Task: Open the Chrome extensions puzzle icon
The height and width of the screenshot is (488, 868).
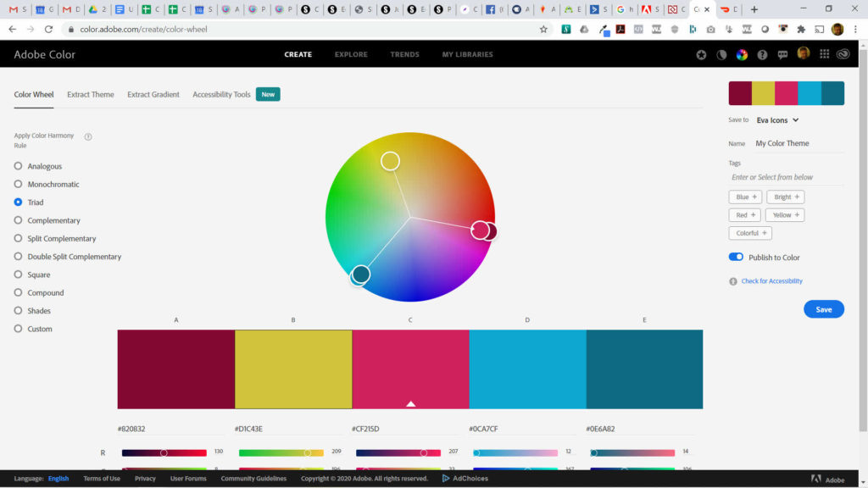Action: pyautogui.click(x=801, y=30)
